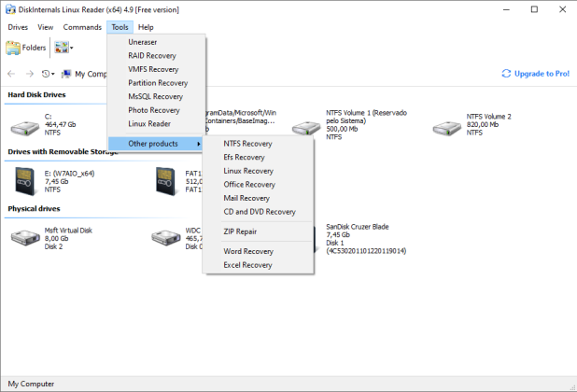Expand the Other products submenu

click(x=157, y=144)
